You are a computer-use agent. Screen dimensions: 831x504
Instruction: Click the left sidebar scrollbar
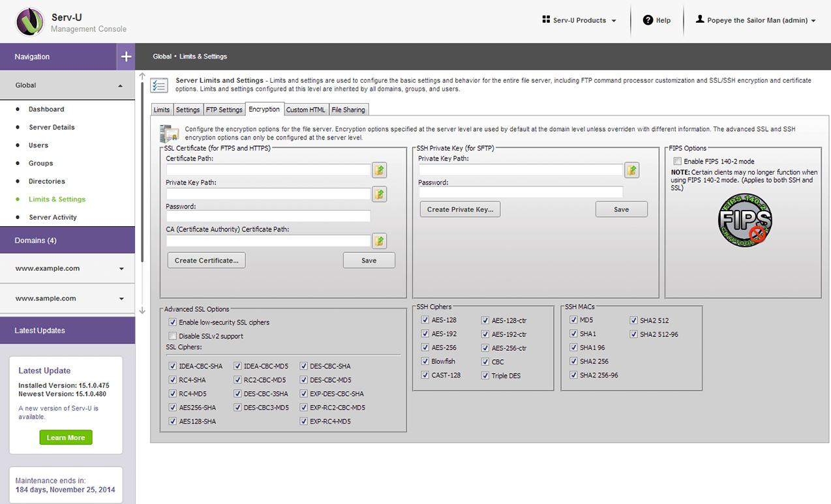[x=142, y=172]
